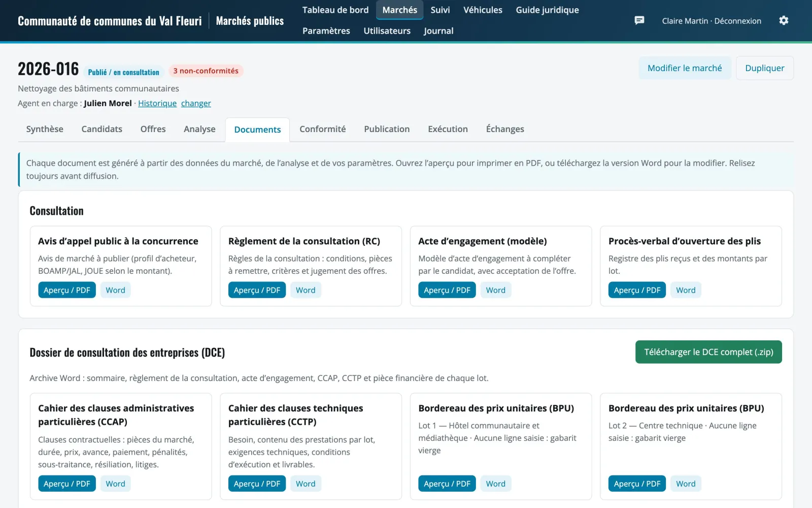Download Word for Règlement de la consultation
812x508 pixels.
(x=306, y=290)
